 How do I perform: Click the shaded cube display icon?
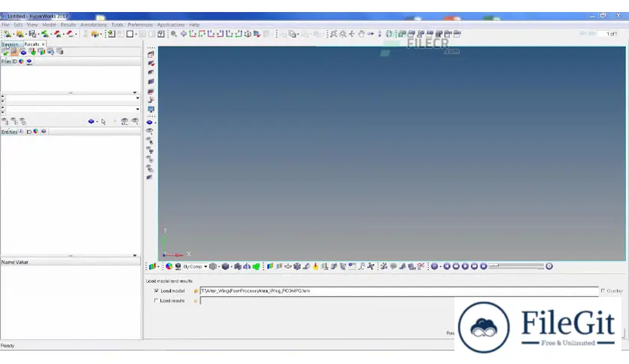pyautogui.click(x=226, y=266)
